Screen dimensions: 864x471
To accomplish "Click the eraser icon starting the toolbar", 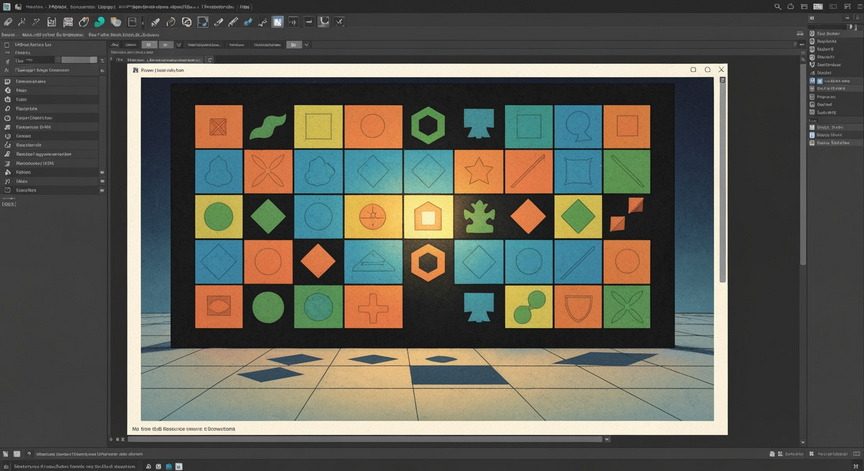I will click(8, 22).
